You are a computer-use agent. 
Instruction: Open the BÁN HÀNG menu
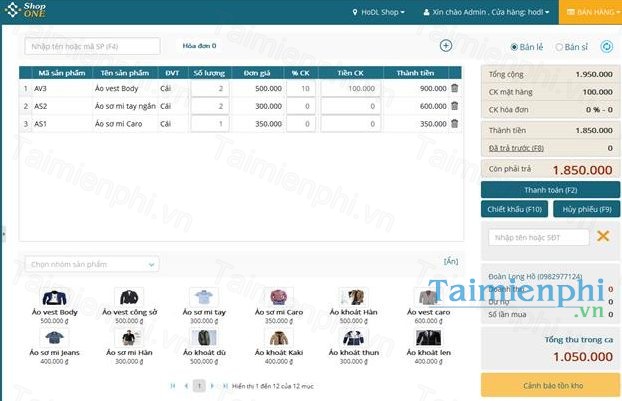590,13
